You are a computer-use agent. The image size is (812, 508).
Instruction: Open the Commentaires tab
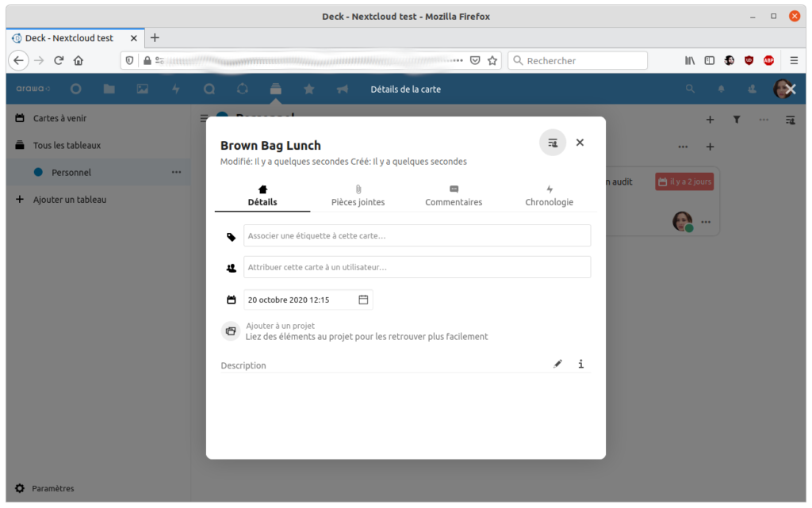point(454,196)
